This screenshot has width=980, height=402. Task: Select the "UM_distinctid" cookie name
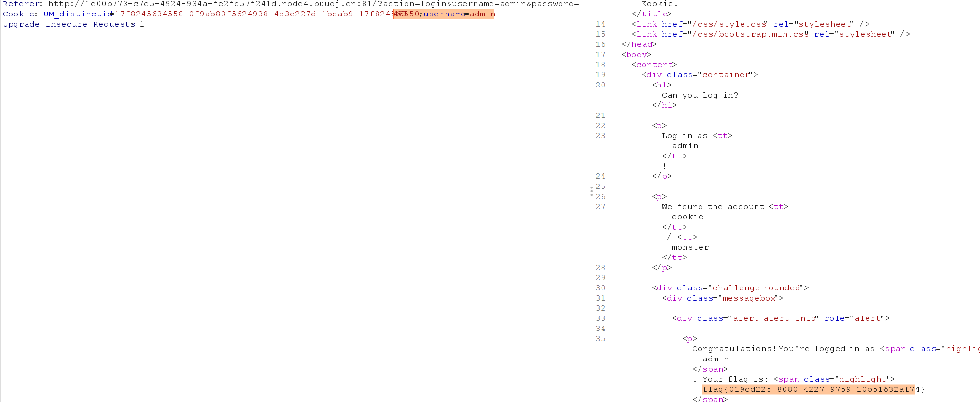click(77, 14)
